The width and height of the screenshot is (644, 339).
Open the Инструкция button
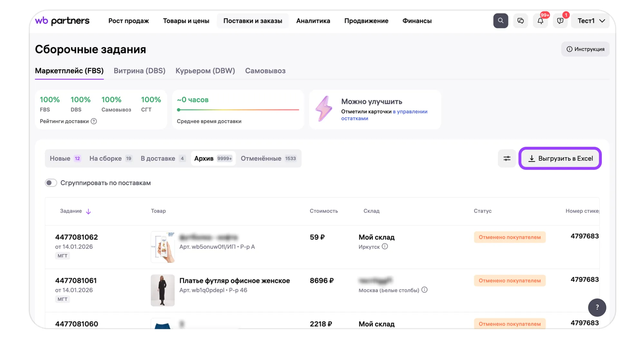pos(585,49)
